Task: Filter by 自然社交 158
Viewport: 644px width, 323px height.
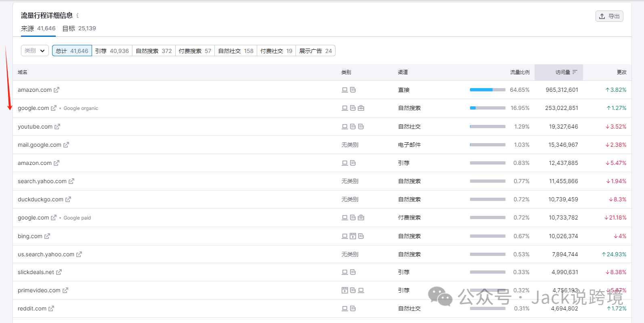Action: [236, 51]
